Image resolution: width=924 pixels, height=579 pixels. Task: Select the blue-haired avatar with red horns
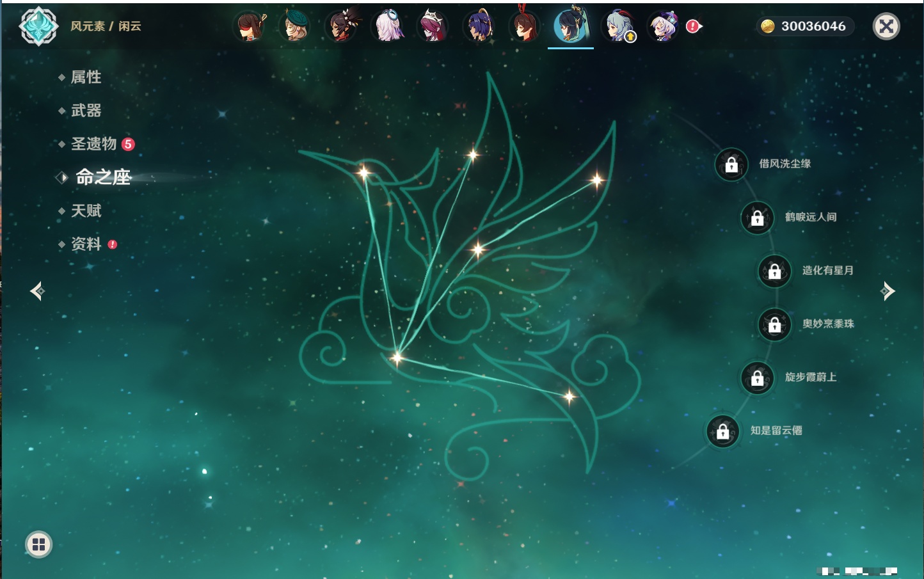(617, 27)
